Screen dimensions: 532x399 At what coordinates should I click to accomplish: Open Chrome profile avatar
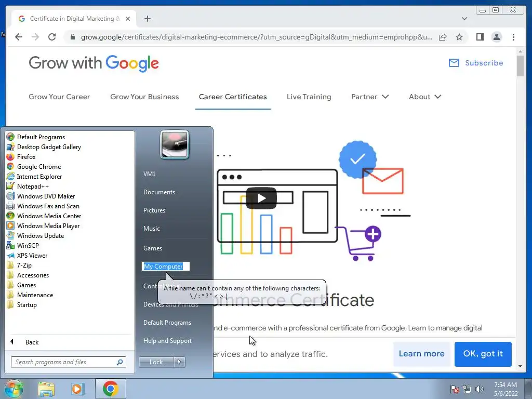[496, 37]
